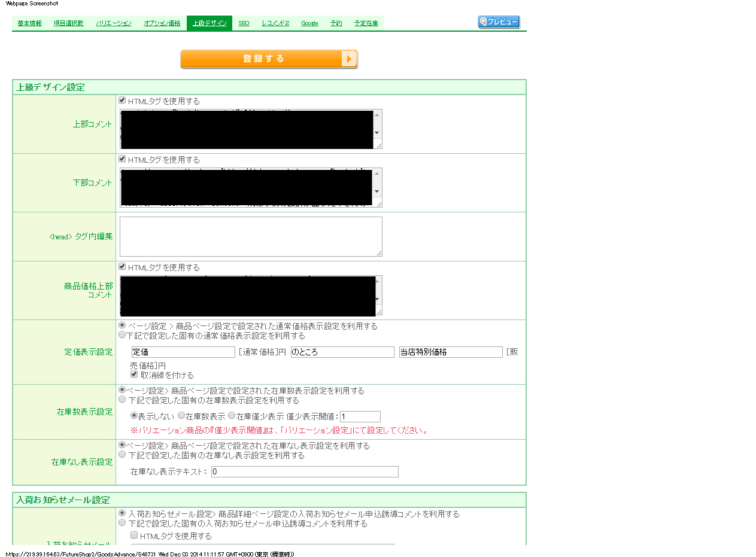Open the SEO tab
The image size is (756, 557).
(244, 23)
